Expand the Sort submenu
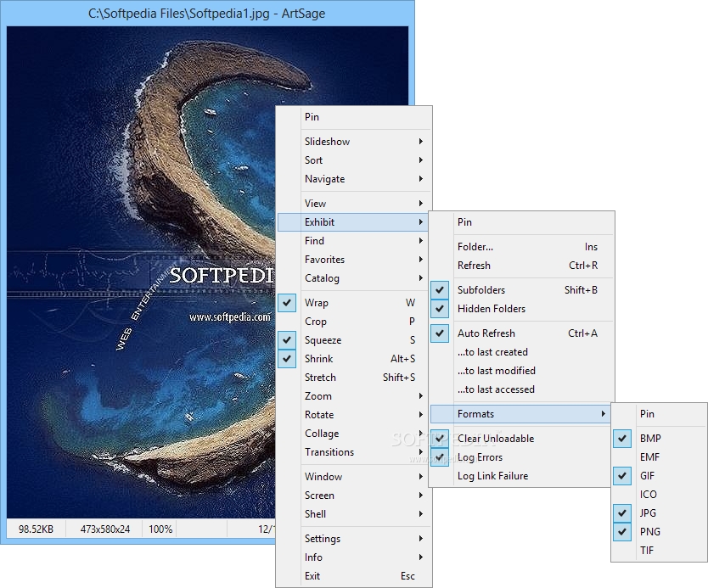 353,160
